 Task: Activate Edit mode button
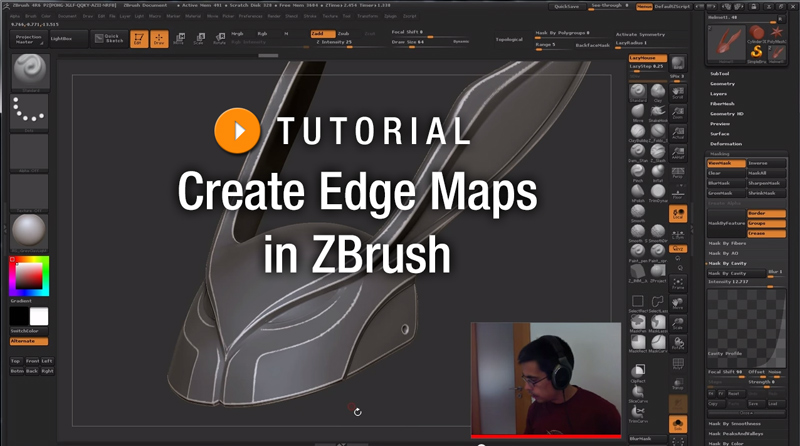point(139,39)
